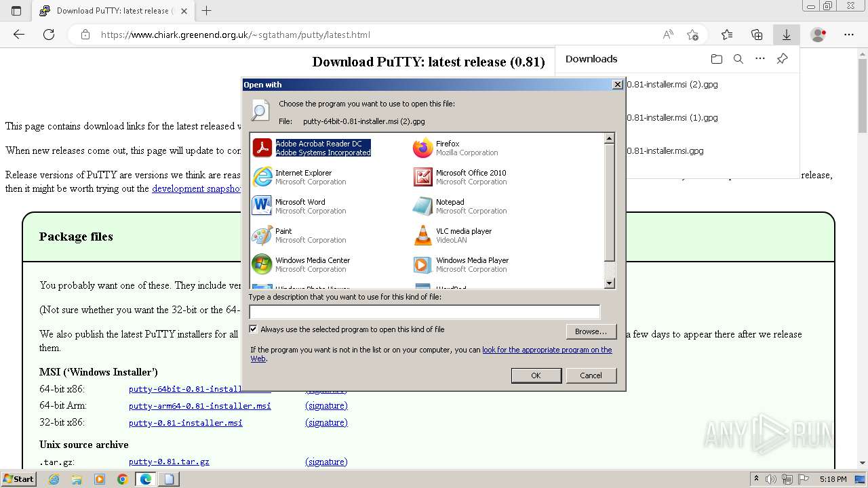Reload the PuTTY download page
This screenshot has height=488, width=868.
[x=49, y=35]
